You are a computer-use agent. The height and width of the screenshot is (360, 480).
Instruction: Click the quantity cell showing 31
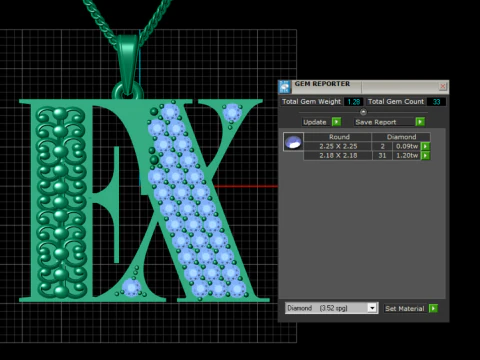click(x=382, y=155)
